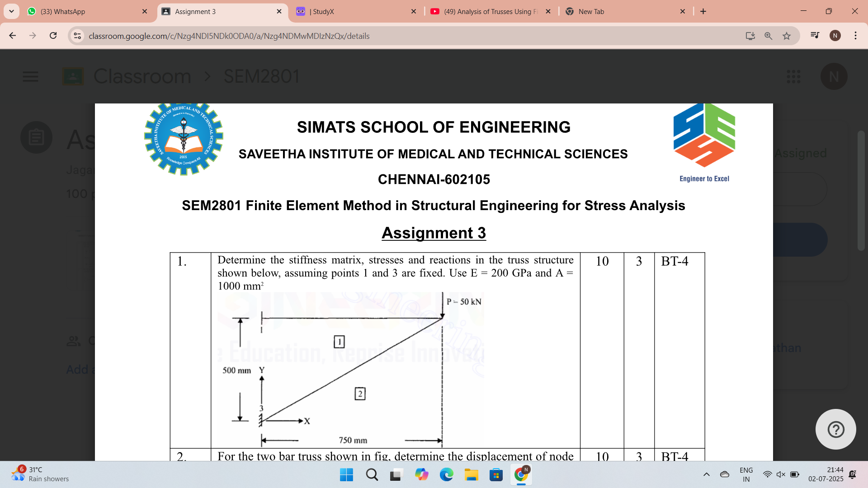Click inside the browser address bar
This screenshot has width=868, height=488.
coord(271,36)
